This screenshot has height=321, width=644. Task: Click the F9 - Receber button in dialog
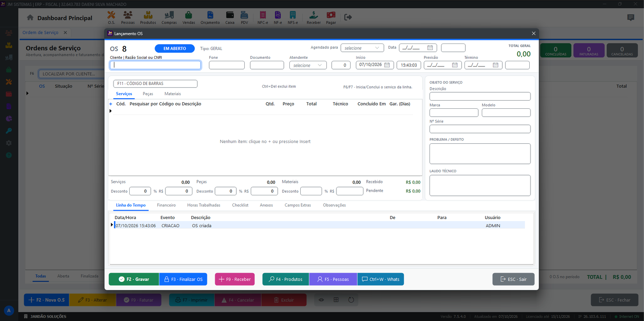[x=235, y=279]
